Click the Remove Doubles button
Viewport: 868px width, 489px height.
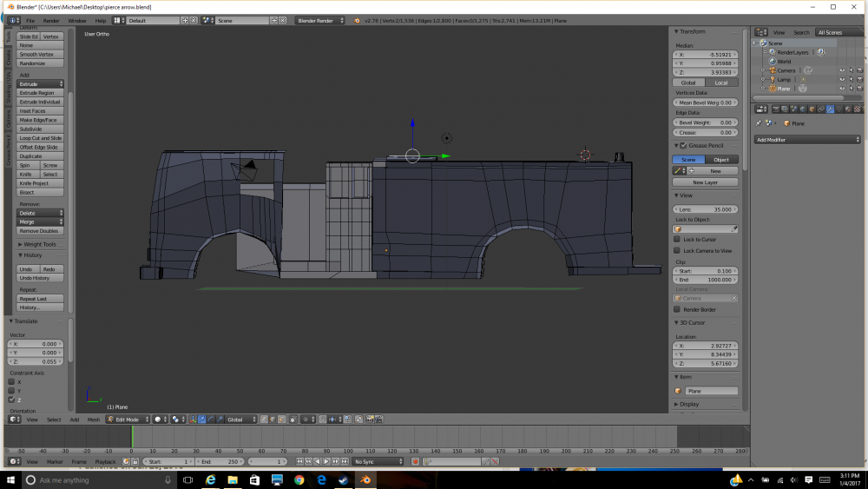pos(40,231)
